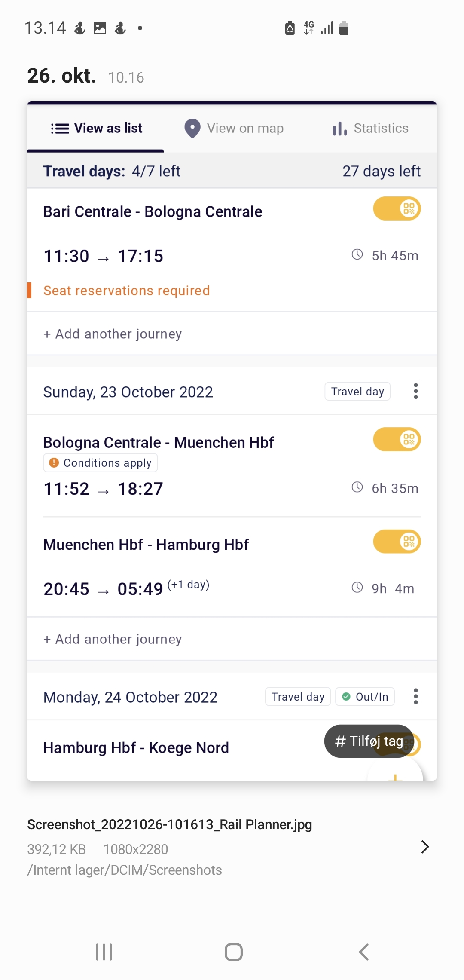
Task: Tap the Statistics bar chart icon
Action: pyautogui.click(x=339, y=129)
